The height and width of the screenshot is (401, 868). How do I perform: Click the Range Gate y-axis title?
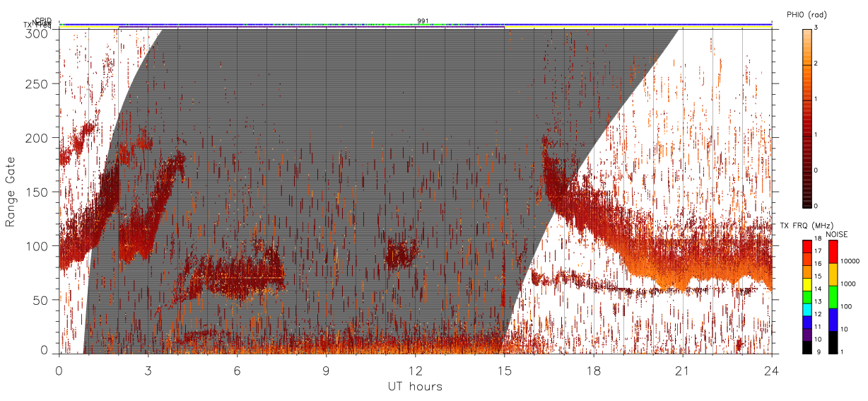click(11, 192)
